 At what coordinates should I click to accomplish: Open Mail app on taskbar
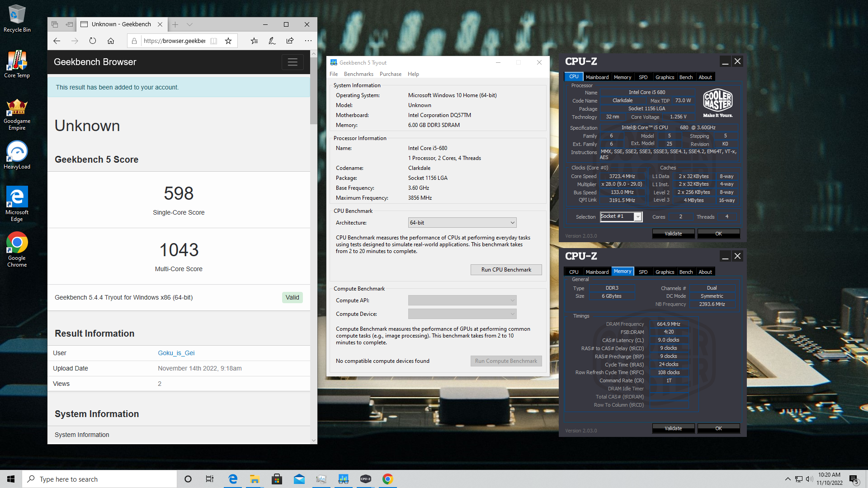(x=299, y=479)
